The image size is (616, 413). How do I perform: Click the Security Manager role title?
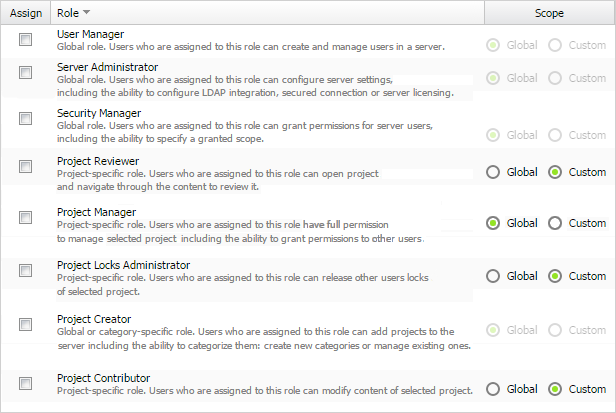[99, 113]
